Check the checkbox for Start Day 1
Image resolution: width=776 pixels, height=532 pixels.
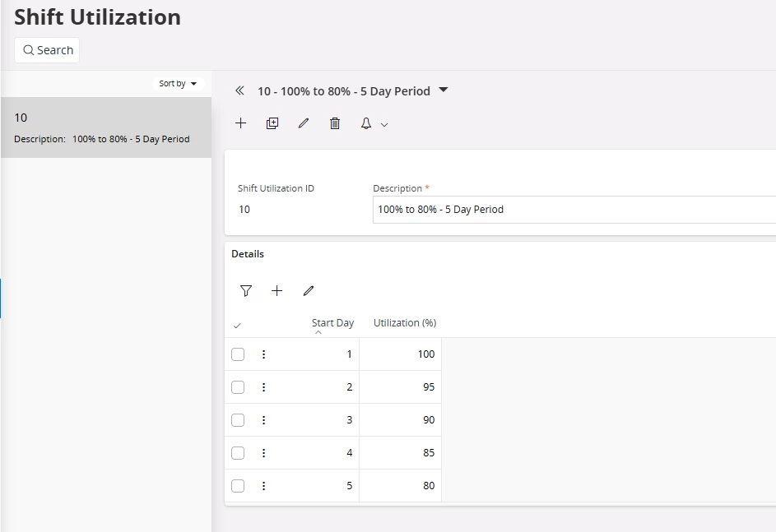tap(238, 354)
